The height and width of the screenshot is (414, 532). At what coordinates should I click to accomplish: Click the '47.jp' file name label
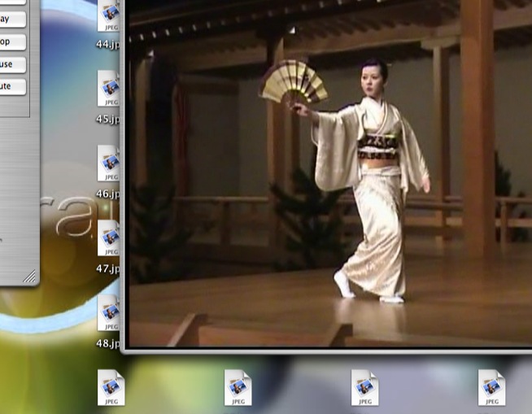108,268
